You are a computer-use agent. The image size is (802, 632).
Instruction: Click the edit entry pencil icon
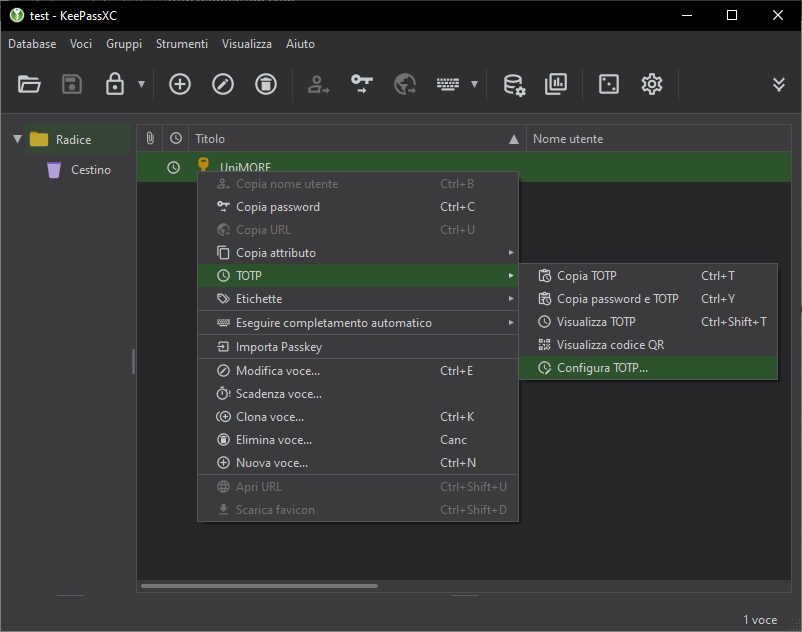[223, 84]
